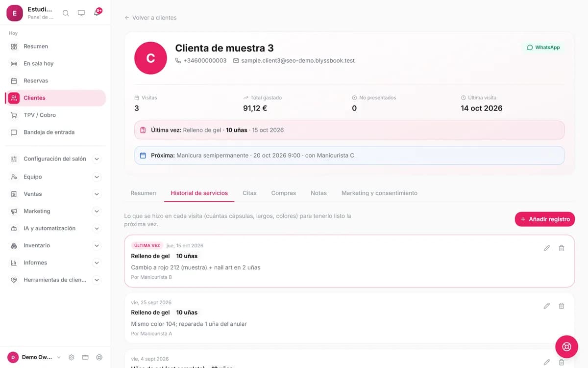This screenshot has height=368, width=588.
Task: Click the En sala hoy broadcast icon
Action: tap(14, 63)
